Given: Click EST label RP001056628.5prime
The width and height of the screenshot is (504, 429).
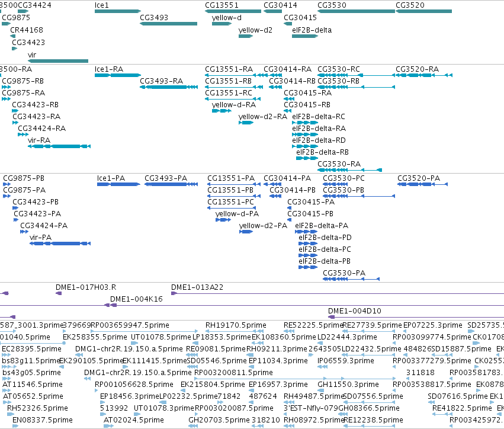Looking at the screenshot, I should [134, 385].
